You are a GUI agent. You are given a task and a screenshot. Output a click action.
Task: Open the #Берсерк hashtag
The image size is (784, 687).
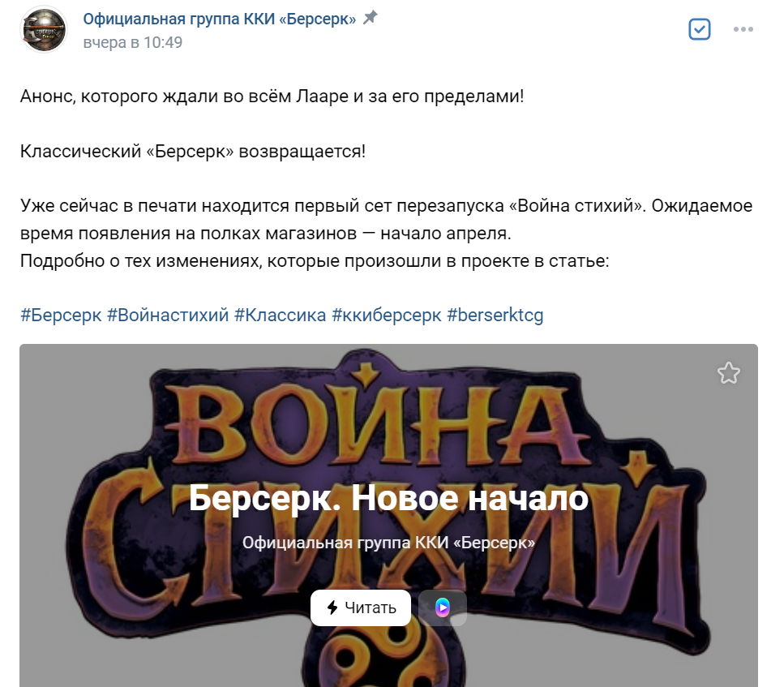tap(61, 316)
